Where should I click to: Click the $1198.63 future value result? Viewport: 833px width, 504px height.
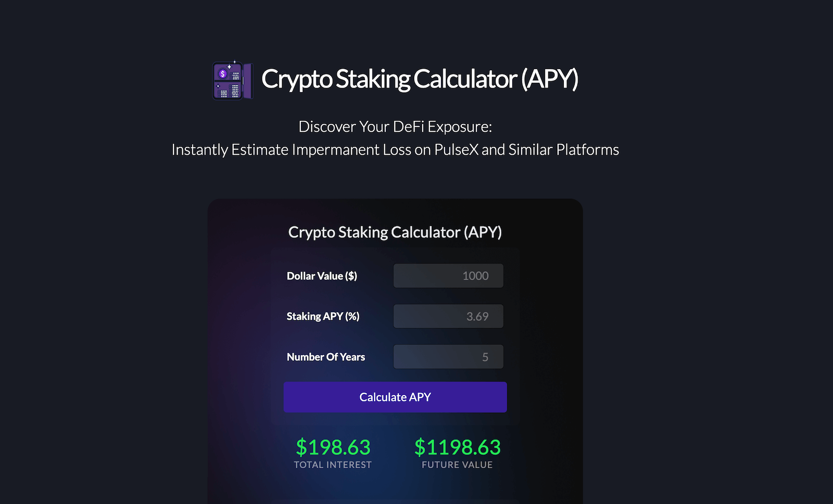click(x=457, y=447)
